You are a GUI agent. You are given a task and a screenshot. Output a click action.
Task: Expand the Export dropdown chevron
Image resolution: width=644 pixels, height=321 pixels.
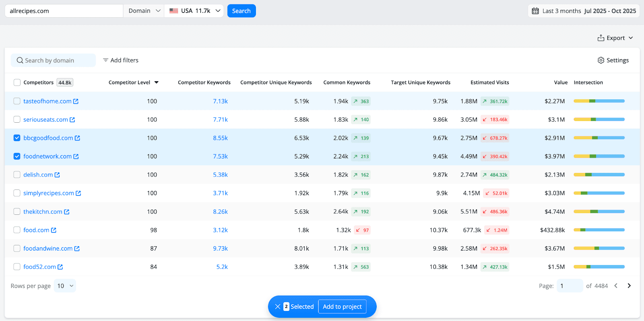[631, 38]
